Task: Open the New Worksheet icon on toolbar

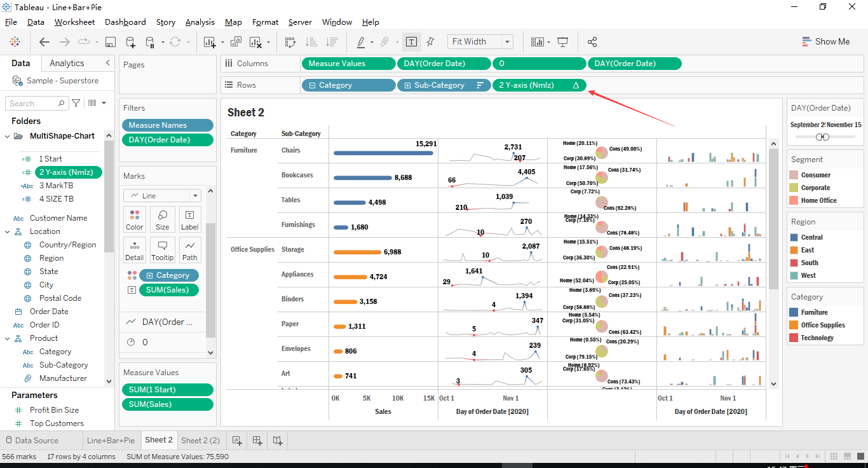Action: (210, 41)
